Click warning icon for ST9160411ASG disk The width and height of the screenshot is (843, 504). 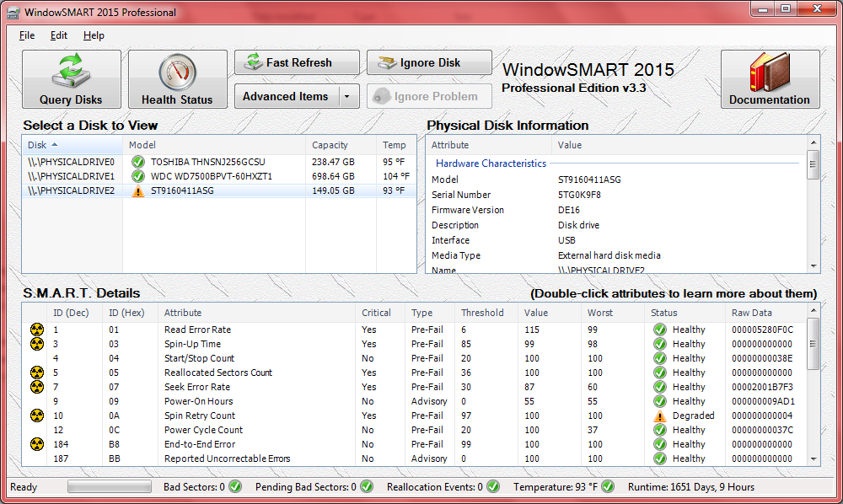138,191
